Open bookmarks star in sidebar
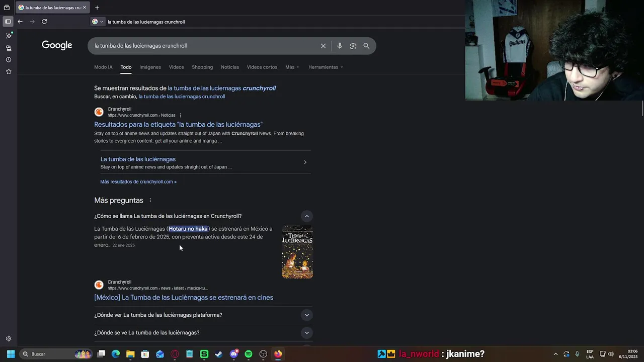Viewport: 644px width, 362px height. click(x=9, y=72)
